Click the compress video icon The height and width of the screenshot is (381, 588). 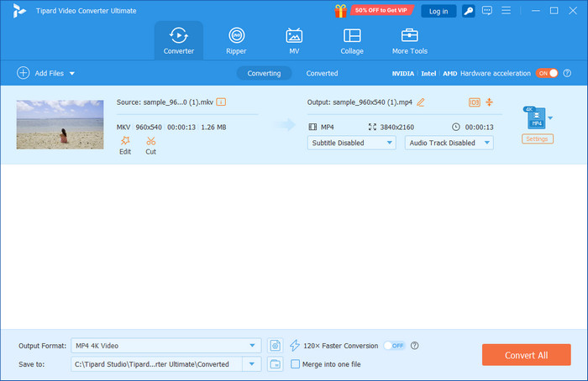tap(489, 102)
